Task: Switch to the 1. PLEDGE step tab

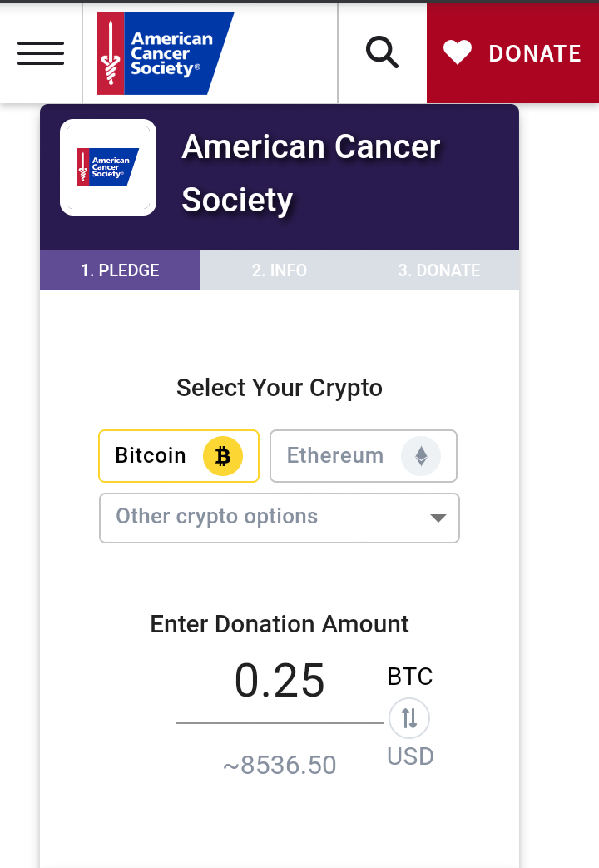Action: pyautogui.click(x=120, y=270)
